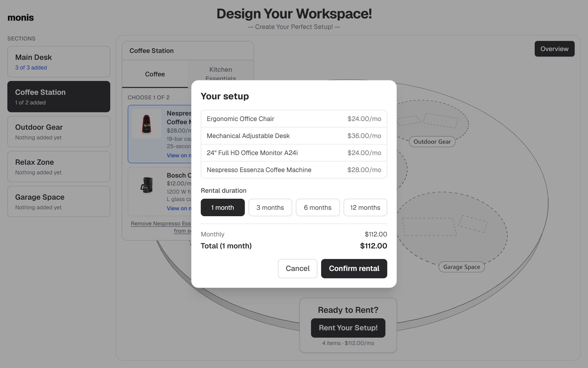The height and width of the screenshot is (368, 588).
Task: Click the Rent Your Setup! button
Action: [348, 328]
